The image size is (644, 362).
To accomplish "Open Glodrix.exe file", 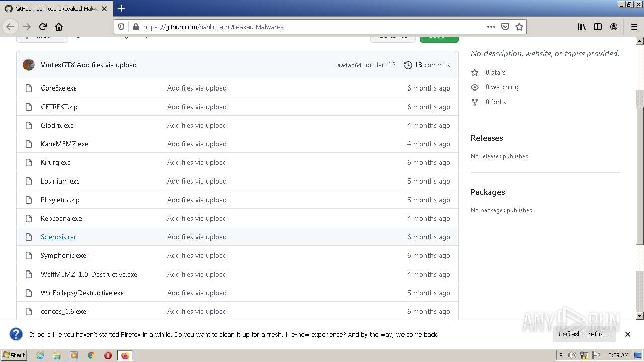I will (57, 125).
